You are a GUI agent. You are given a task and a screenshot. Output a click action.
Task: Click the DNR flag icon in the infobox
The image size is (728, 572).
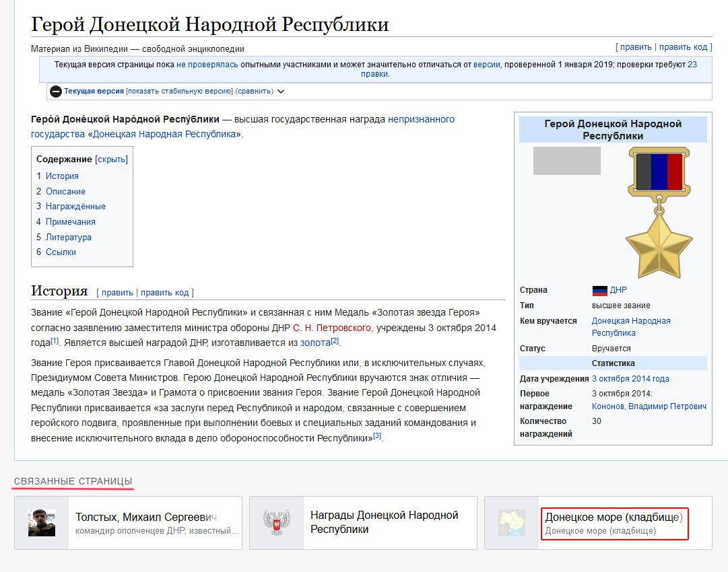[x=599, y=291]
